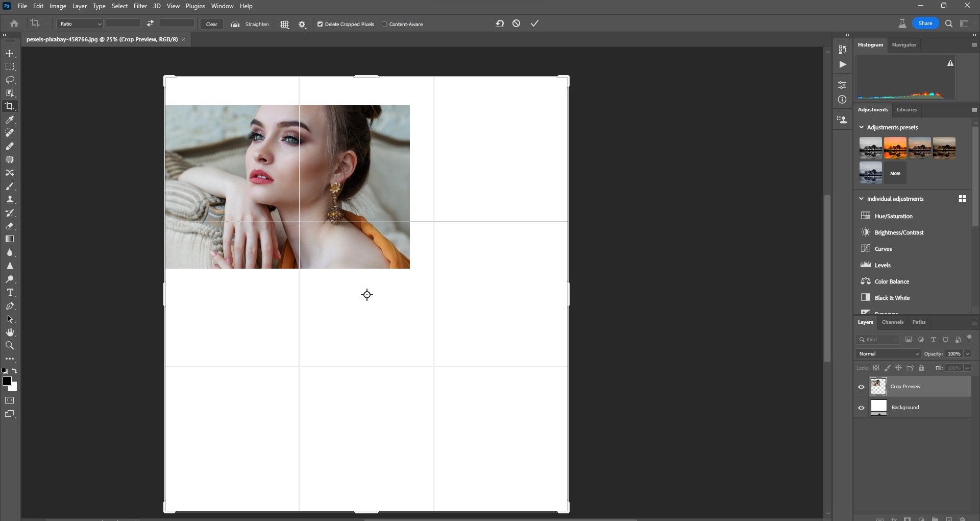Switch to the Channels tab

coord(892,322)
